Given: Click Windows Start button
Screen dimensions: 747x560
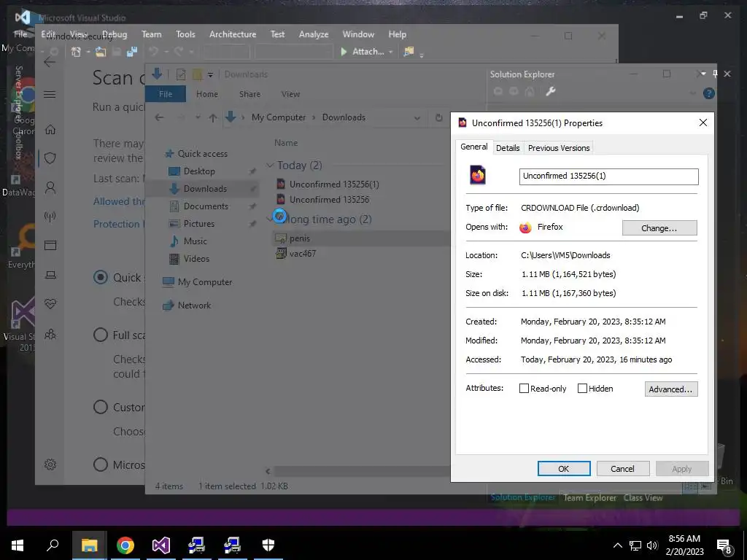Looking at the screenshot, I should point(18,545).
